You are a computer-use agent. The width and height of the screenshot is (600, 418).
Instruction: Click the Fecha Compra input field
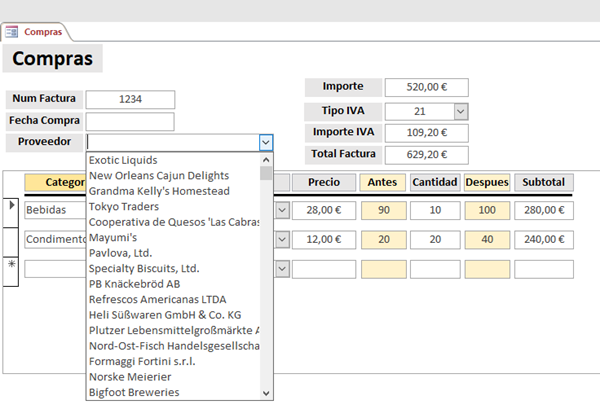130,121
